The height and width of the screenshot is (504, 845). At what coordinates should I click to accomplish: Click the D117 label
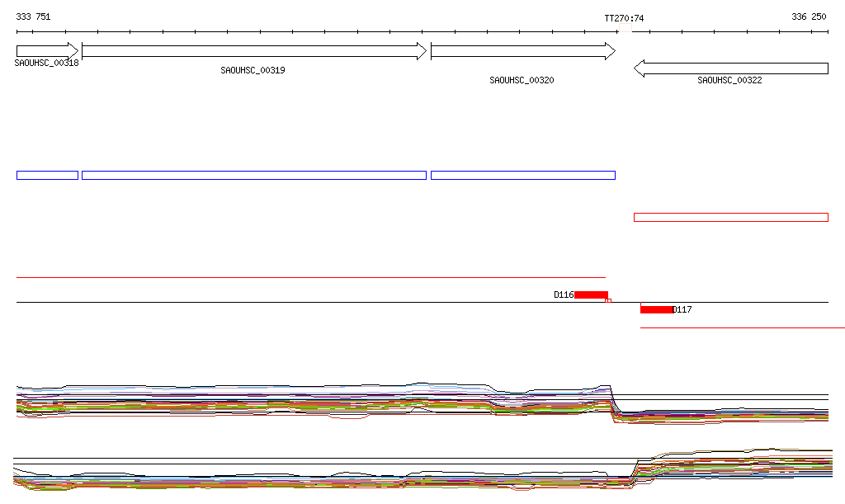tap(682, 309)
